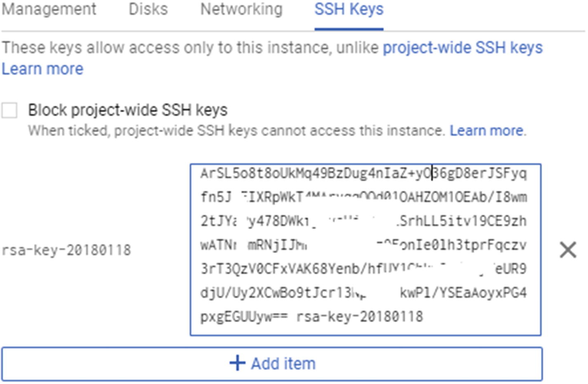Click Learn more below the keys description
588x384 pixels.
tap(43, 69)
